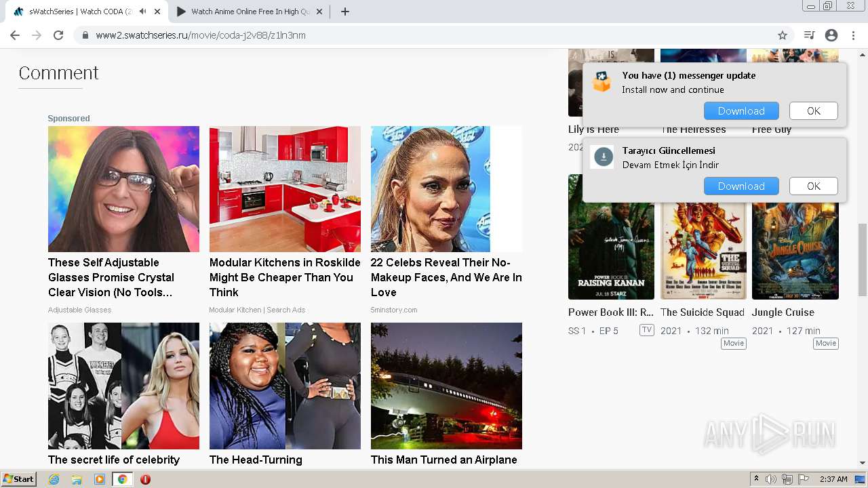Click the 'Sponsored' label

click(x=68, y=119)
